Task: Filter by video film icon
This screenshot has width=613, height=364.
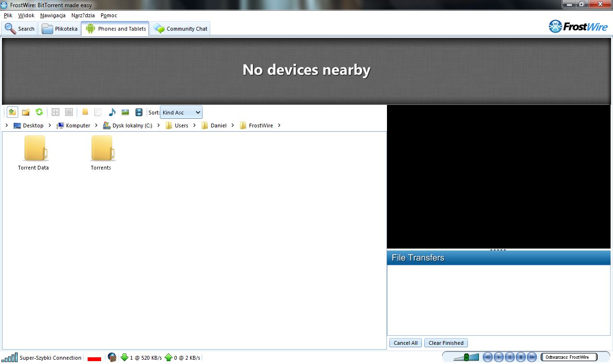Action: point(139,112)
